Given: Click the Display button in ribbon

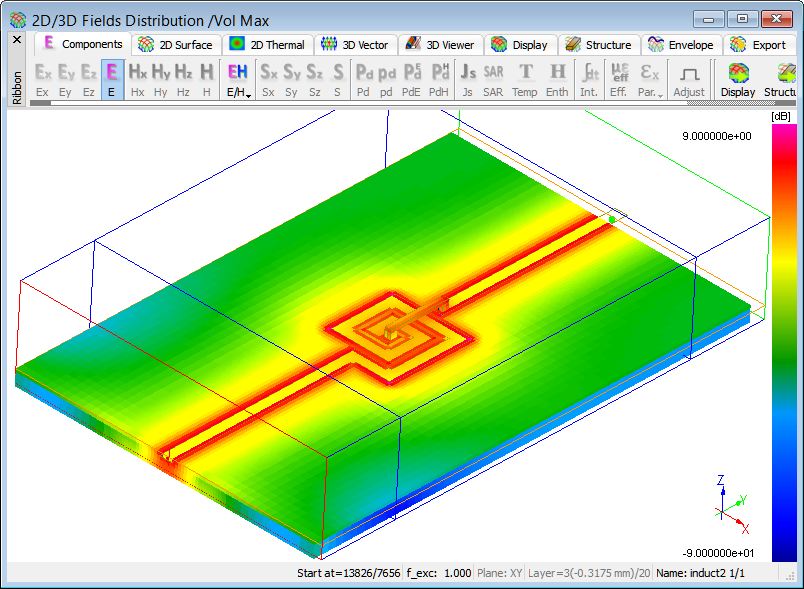Looking at the screenshot, I should click(738, 79).
